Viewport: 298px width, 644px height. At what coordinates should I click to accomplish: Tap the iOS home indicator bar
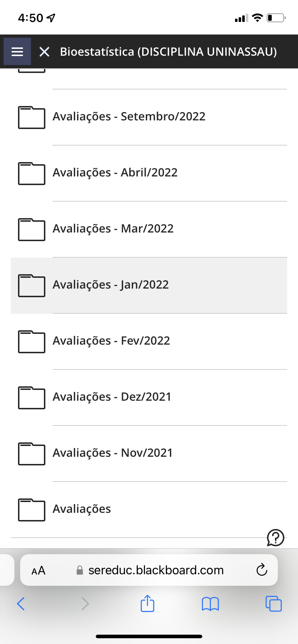[149, 636]
